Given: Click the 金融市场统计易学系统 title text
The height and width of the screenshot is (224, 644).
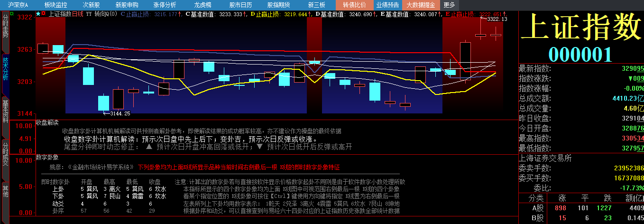Looking at the screenshot, I should point(102,168).
